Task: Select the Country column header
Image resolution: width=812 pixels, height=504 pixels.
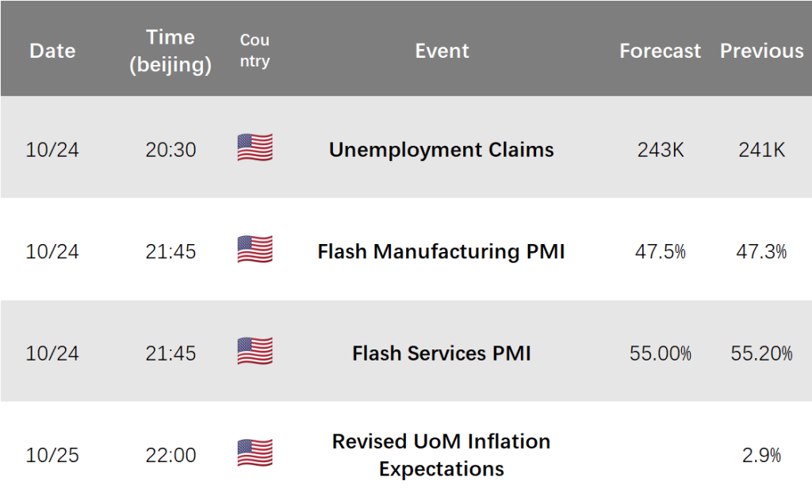Action: point(255,50)
